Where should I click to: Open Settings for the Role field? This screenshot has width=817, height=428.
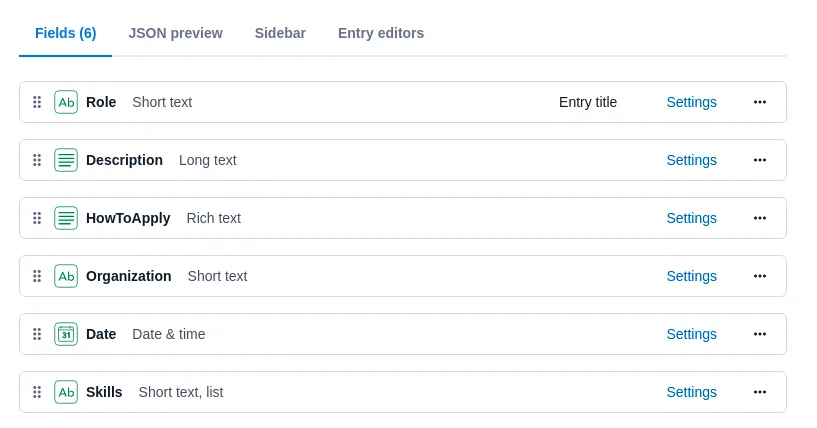click(x=691, y=102)
